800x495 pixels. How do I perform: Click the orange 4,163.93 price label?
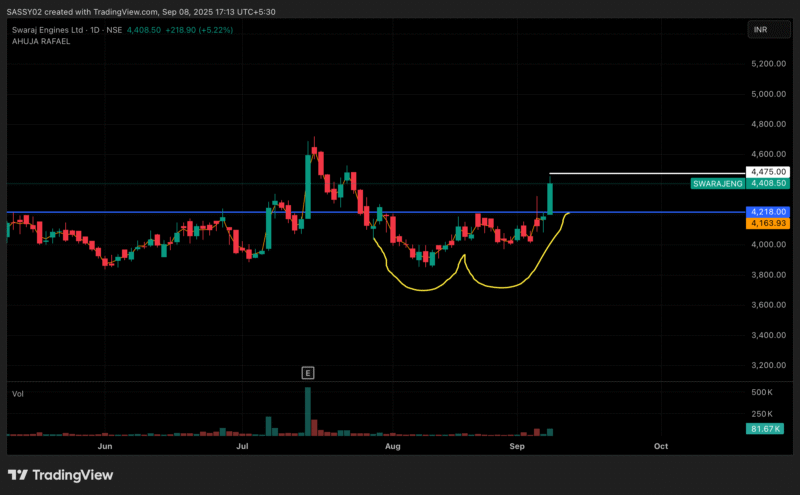(768, 223)
